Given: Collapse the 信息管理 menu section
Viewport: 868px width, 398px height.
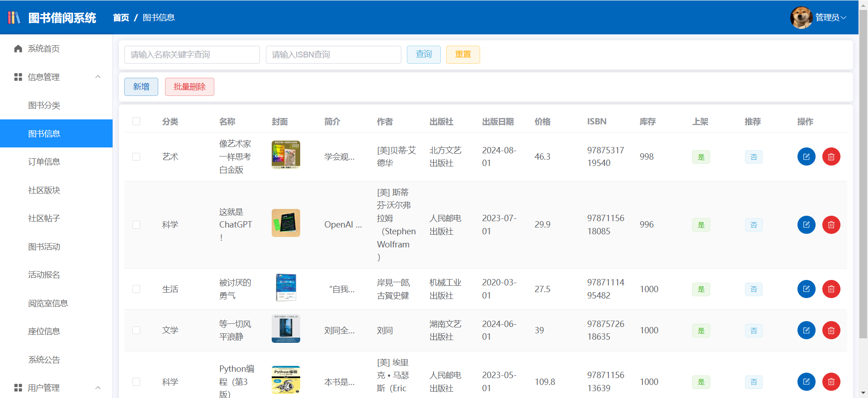Looking at the screenshot, I should click(98, 77).
